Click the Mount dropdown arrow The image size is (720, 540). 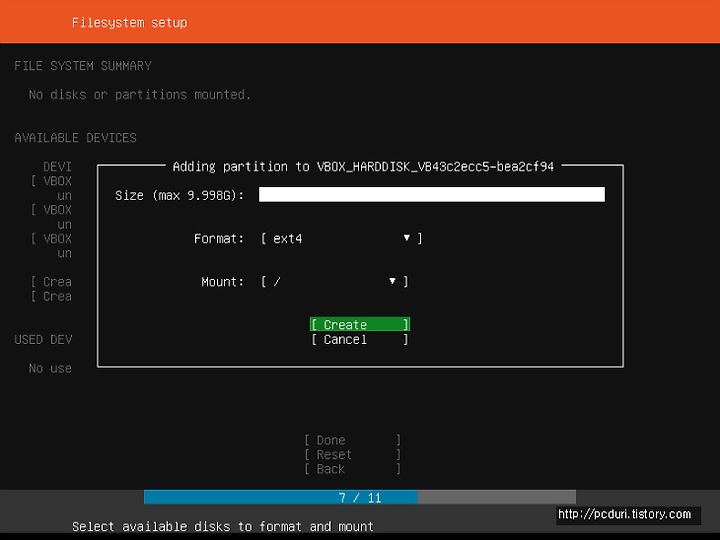[x=392, y=281]
